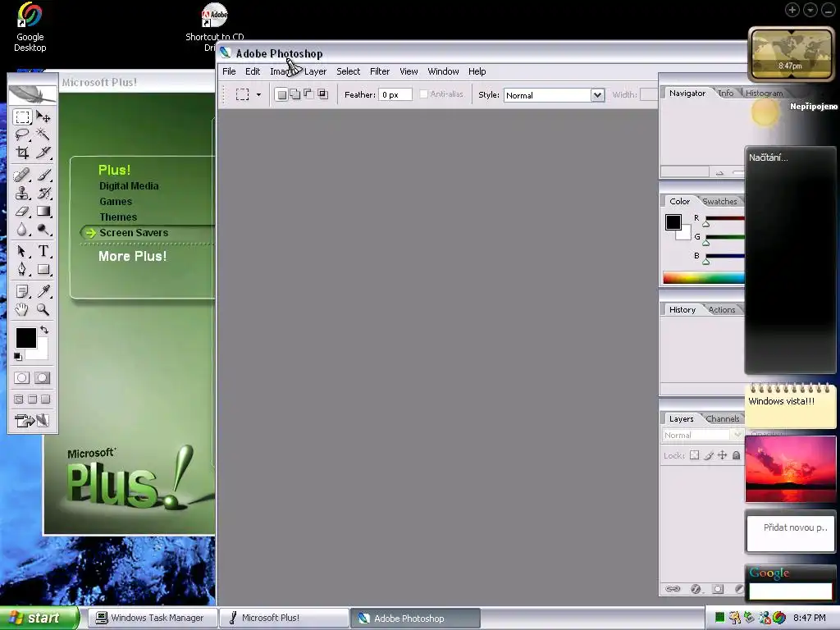Switch to Quick Mask Mode
840x630 pixels.
(43, 377)
